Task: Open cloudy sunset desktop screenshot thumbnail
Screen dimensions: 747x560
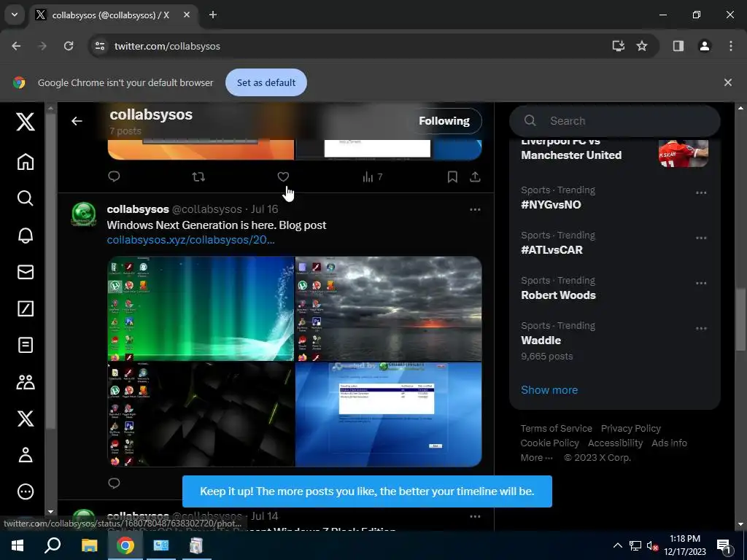Action: tap(389, 308)
